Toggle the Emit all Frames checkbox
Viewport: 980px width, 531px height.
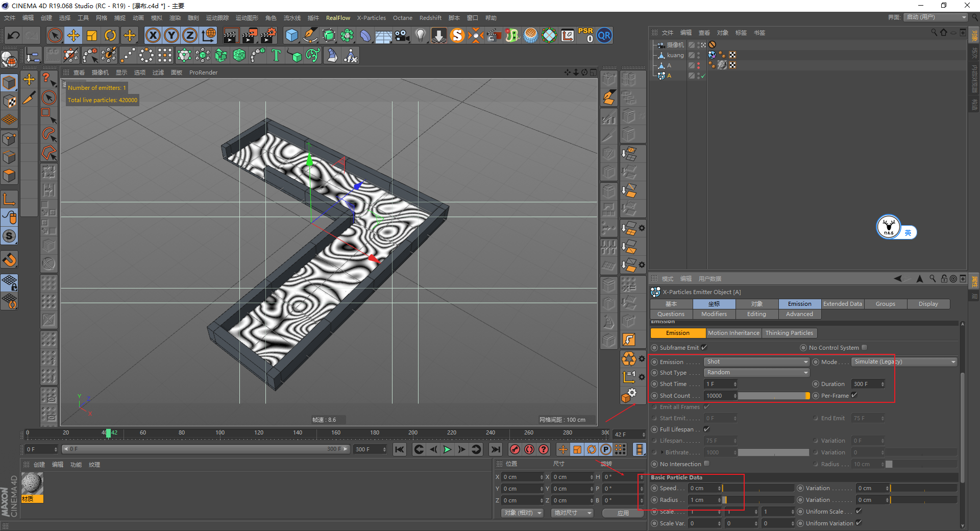pos(707,406)
